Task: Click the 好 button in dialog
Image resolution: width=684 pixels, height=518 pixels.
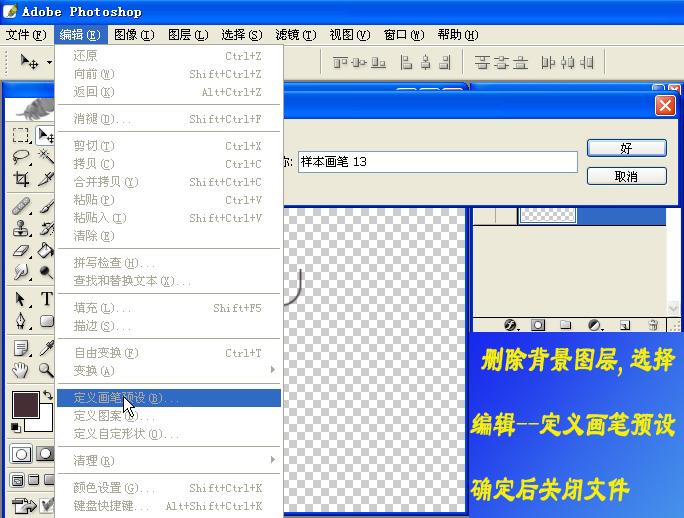Action: click(626, 148)
